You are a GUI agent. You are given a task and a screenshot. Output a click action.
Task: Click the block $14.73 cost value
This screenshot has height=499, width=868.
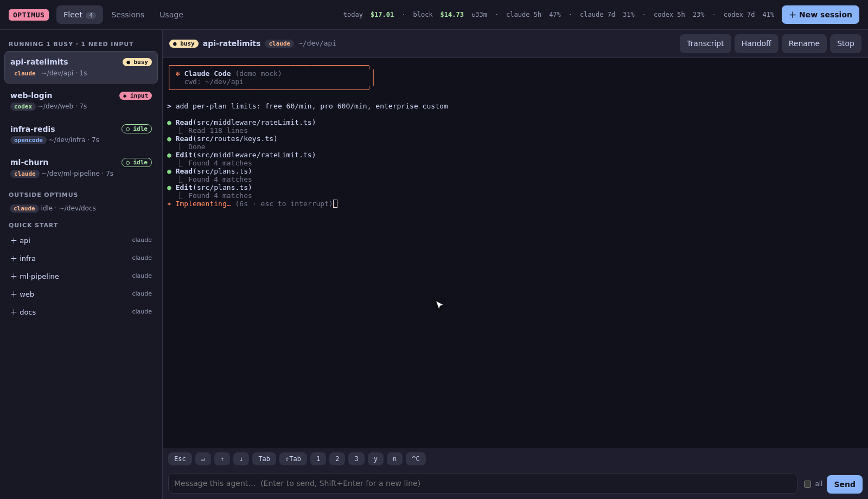pyautogui.click(x=452, y=15)
